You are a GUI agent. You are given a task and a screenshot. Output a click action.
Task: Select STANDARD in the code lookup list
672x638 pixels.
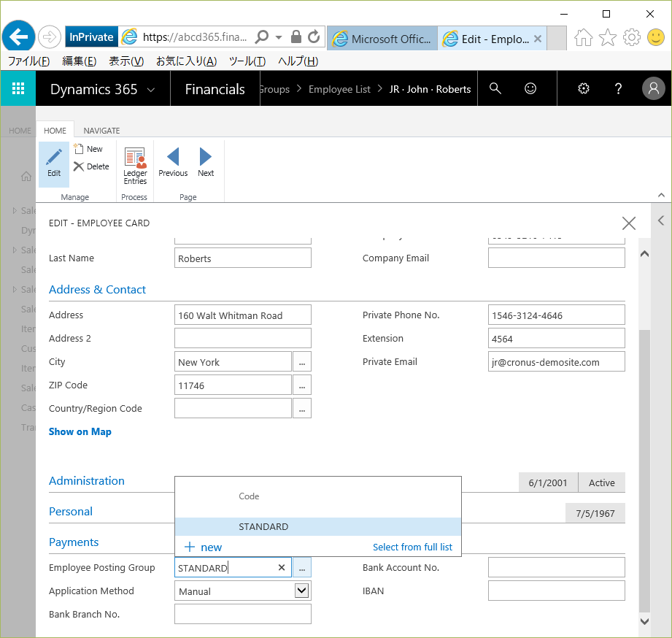(318, 526)
